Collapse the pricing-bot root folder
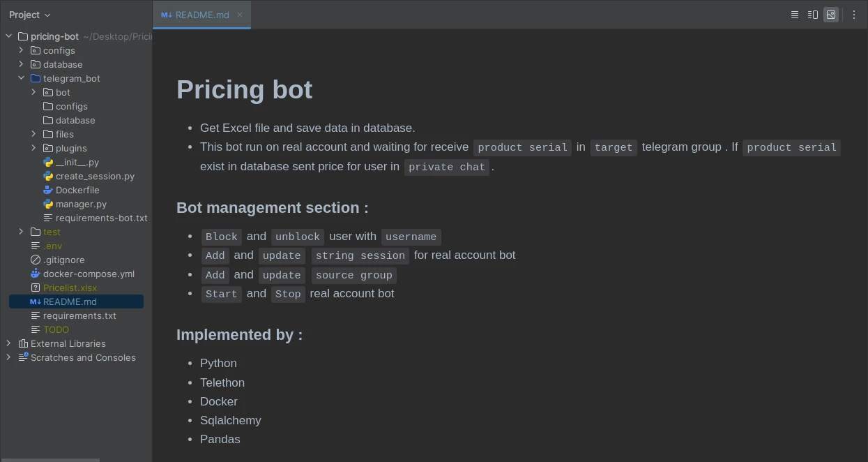The width and height of the screenshot is (868, 462). click(x=8, y=36)
